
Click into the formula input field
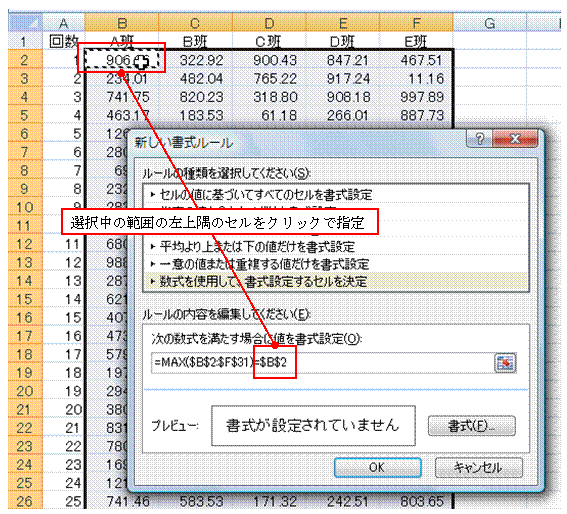[322, 362]
